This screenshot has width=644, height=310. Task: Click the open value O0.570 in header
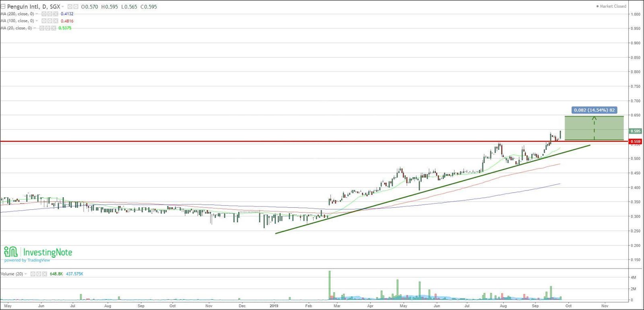point(89,7)
